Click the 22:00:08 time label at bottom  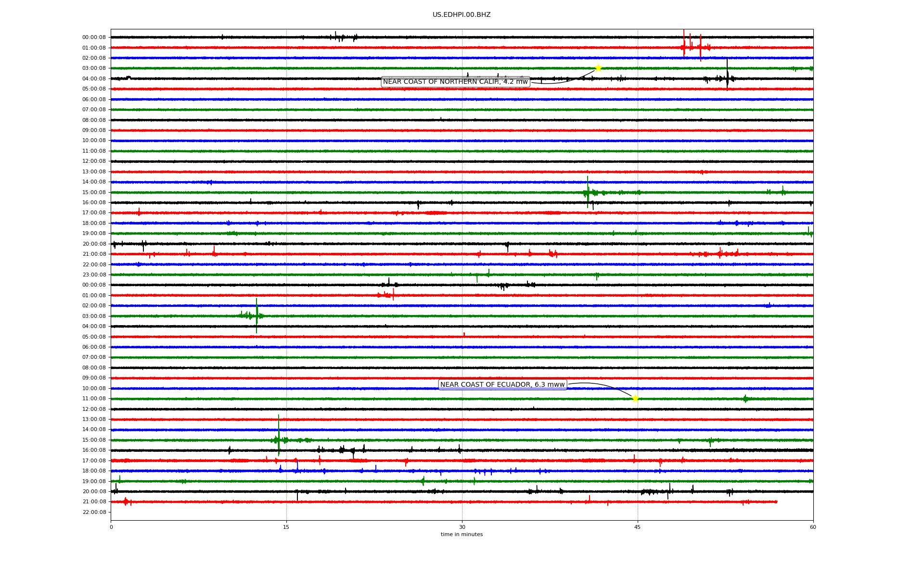click(94, 512)
